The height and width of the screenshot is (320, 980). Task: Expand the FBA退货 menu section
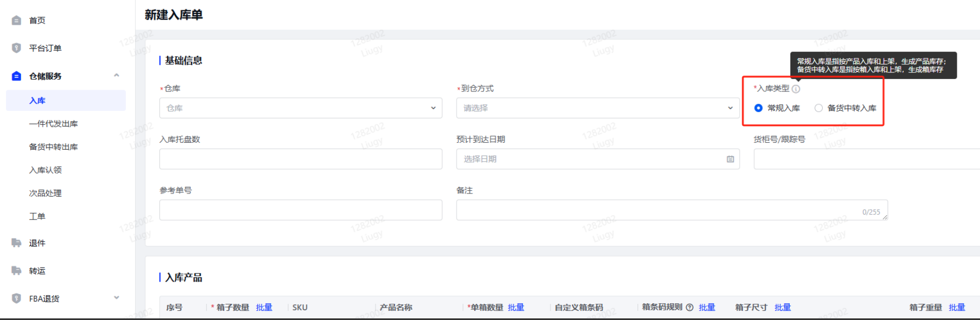pyautogui.click(x=116, y=298)
